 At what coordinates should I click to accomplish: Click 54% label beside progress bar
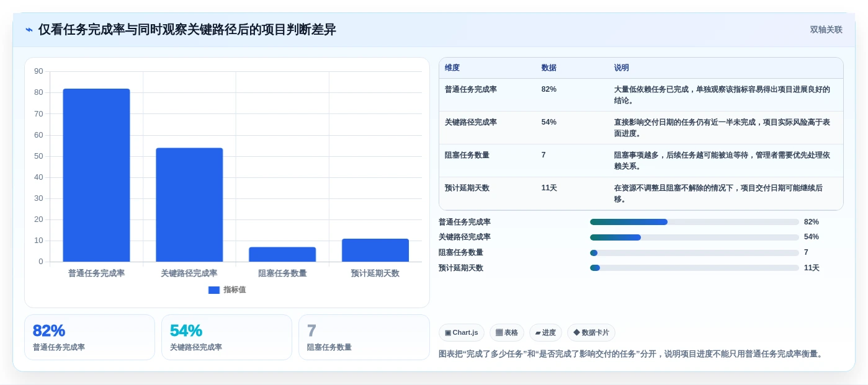pyautogui.click(x=812, y=237)
